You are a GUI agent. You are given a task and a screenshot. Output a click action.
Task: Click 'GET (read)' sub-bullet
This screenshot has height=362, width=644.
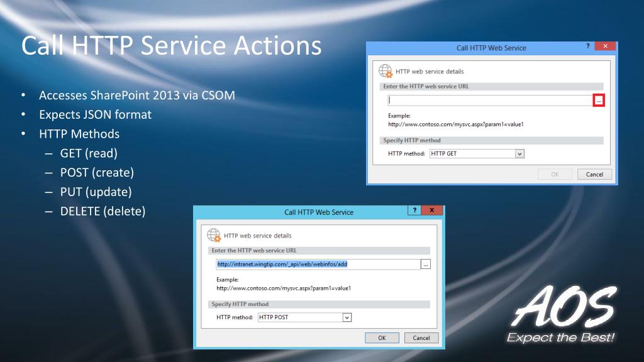point(89,153)
